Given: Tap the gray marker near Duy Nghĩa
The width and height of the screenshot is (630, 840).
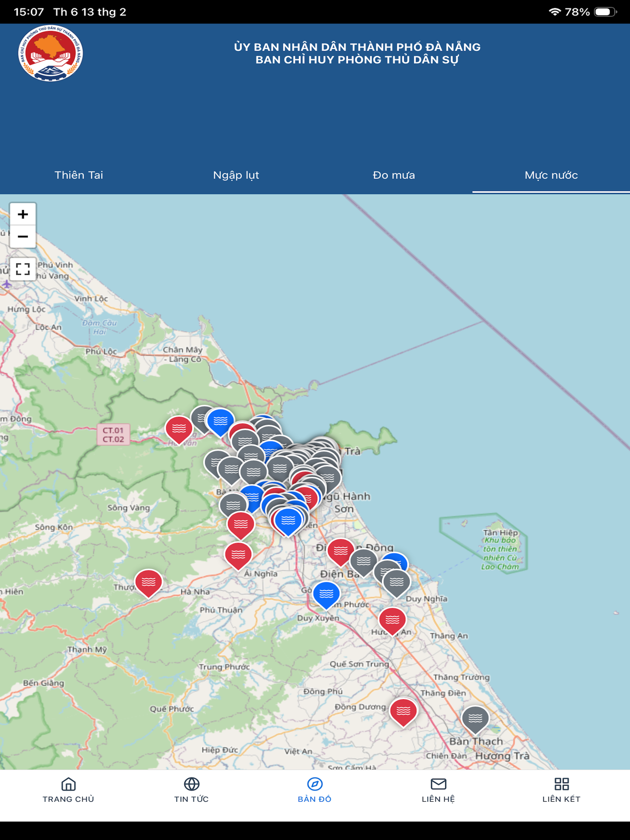Looking at the screenshot, I should 396,584.
